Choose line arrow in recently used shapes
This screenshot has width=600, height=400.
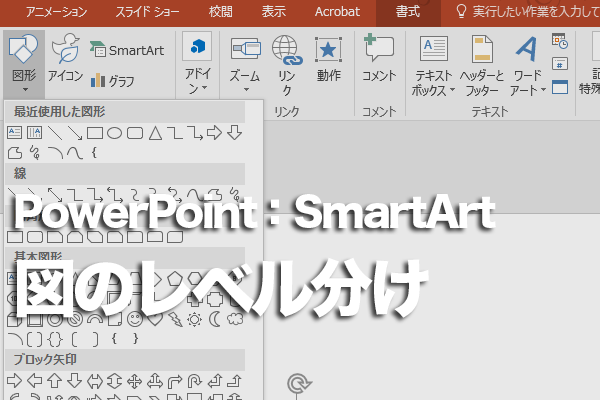click(x=75, y=133)
